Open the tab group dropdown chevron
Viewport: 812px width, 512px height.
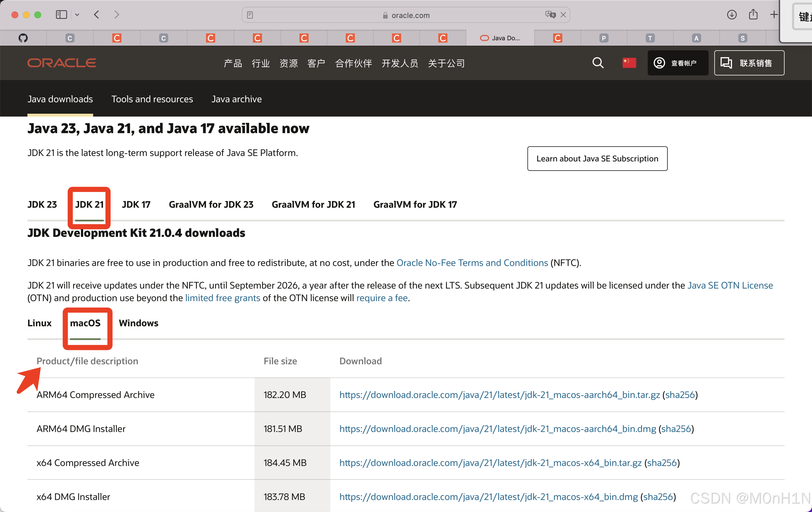pyautogui.click(x=77, y=15)
